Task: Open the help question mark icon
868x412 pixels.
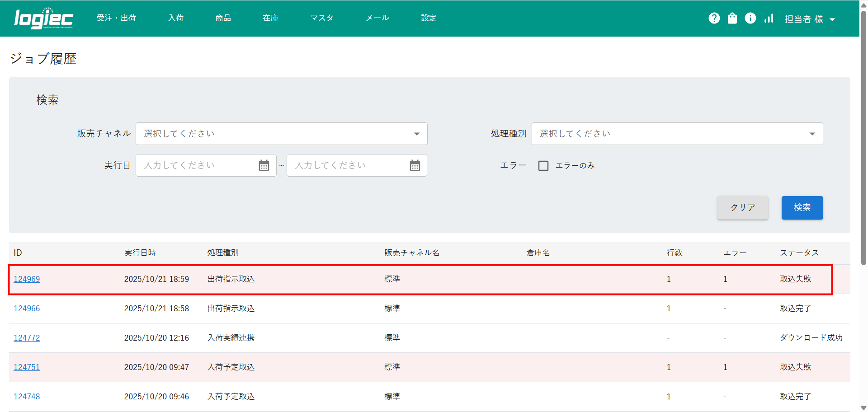Action: click(x=714, y=18)
